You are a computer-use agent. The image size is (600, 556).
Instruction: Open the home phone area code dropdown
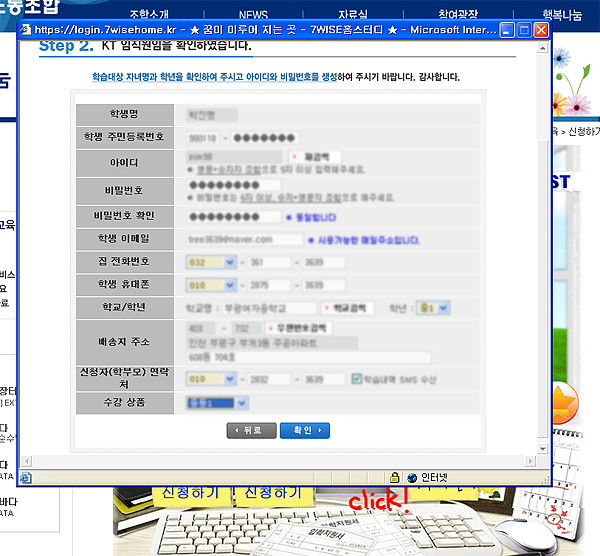[230, 262]
